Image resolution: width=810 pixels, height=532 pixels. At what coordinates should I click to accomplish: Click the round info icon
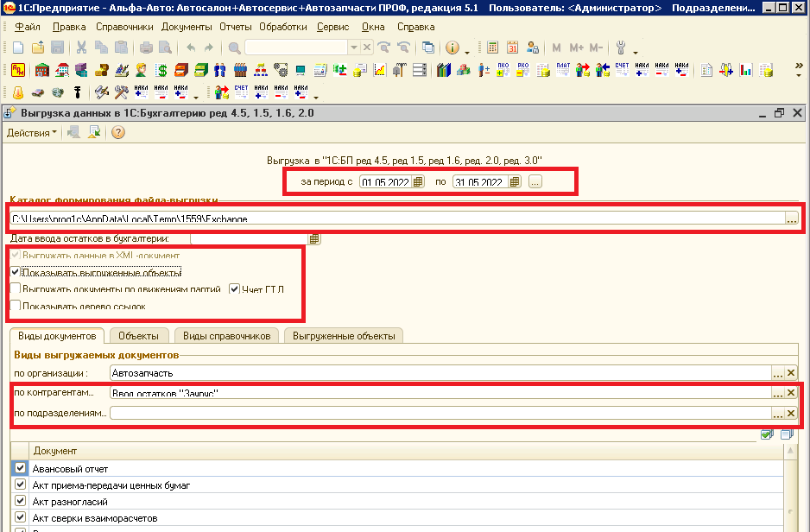452,48
